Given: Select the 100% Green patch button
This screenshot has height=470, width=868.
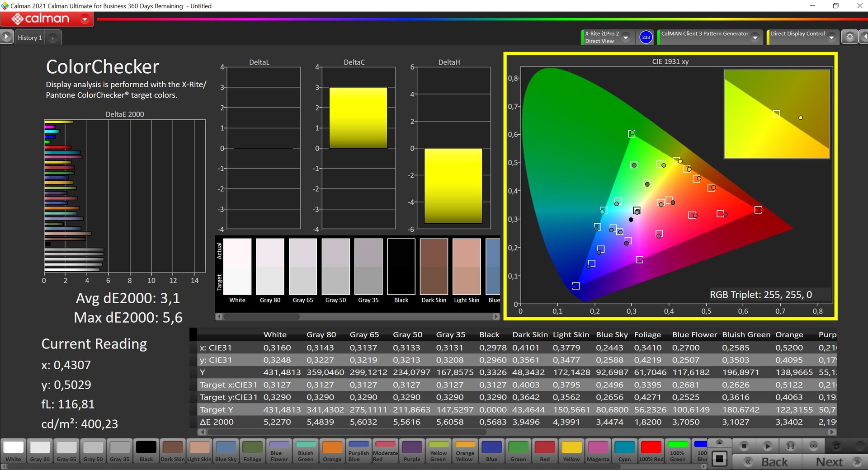Looking at the screenshot, I should click(678, 451).
